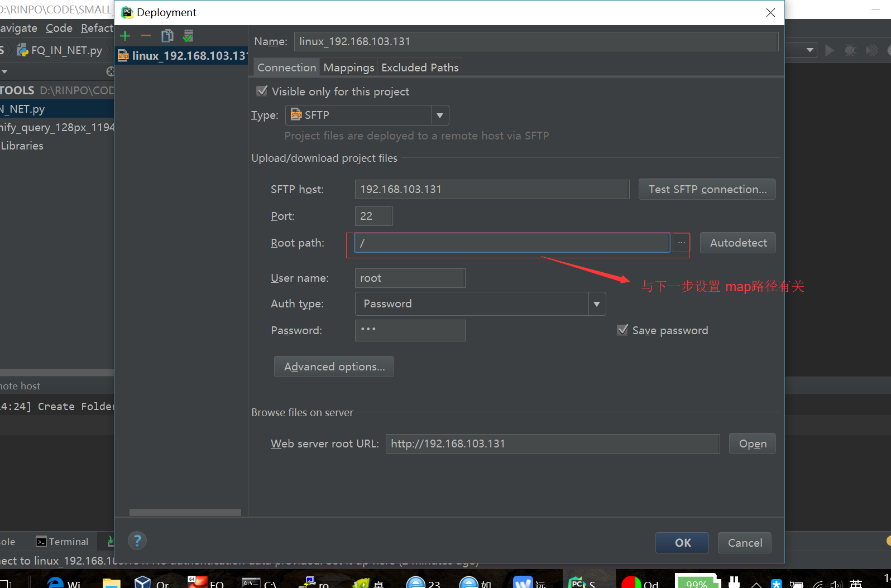Toggle the Save password checkbox
Screen dimensions: 891x588
[622, 330]
